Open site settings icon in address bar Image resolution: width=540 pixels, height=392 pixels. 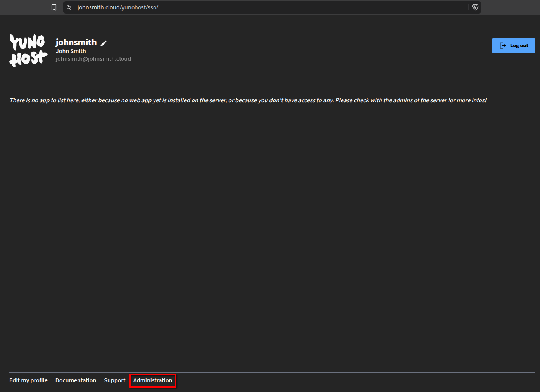pos(69,7)
